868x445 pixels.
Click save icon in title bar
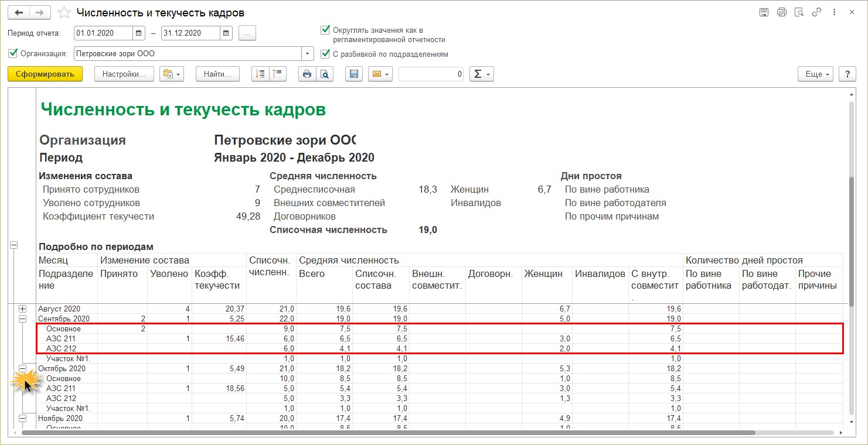[764, 12]
